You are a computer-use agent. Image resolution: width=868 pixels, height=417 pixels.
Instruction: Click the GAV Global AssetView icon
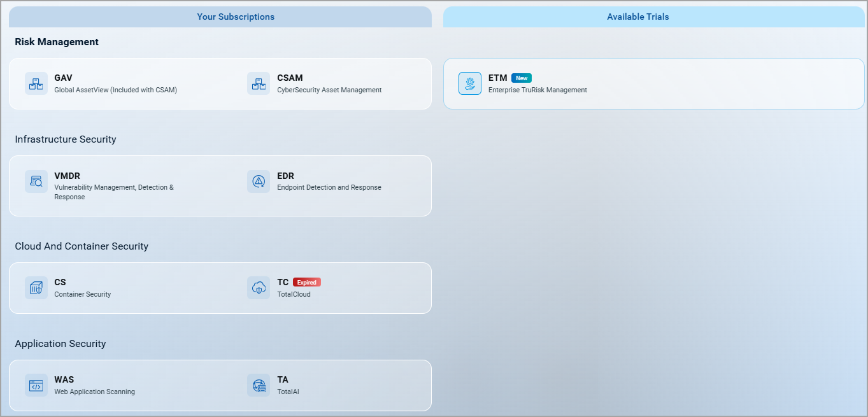[36, 83]
